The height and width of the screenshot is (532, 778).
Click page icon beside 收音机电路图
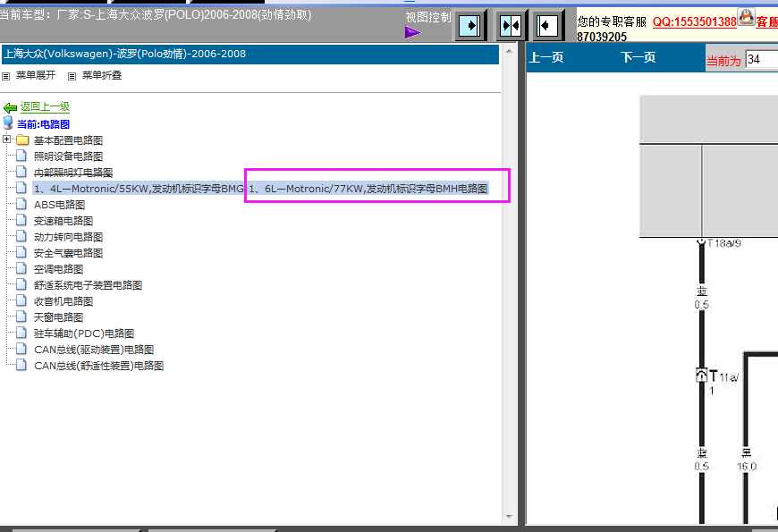(21, 300)
